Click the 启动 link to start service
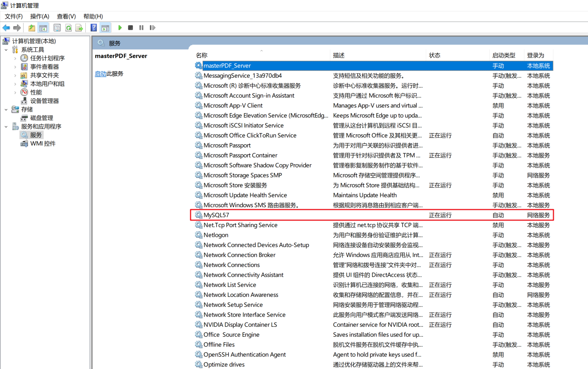This screenshot has height=369, width=588. pos(101,74)
